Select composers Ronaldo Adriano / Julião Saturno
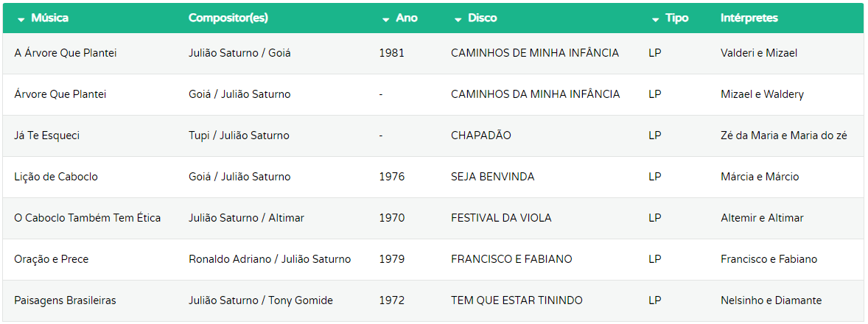This screenshot has height=324, width=868. click(270, 259)
